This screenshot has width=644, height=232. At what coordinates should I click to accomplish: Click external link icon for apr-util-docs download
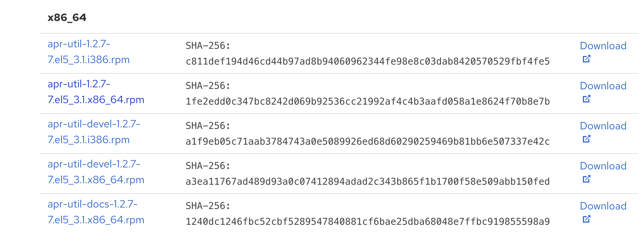586,219
